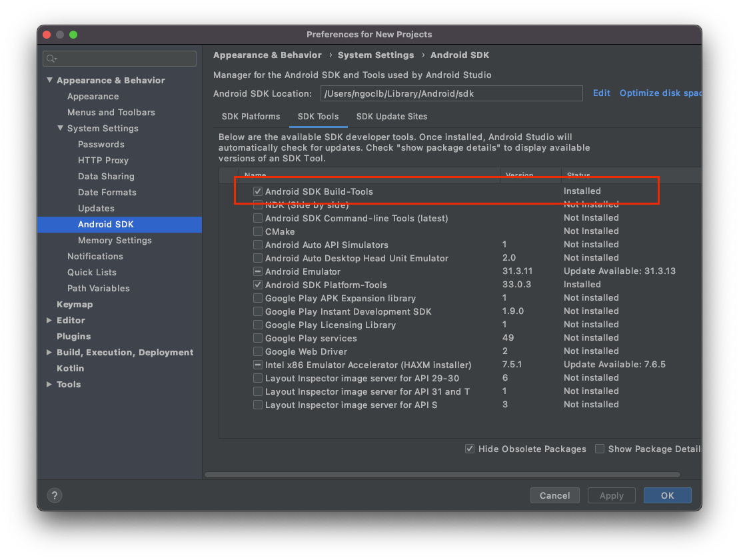Select the SDK Tools tab
The height and width of the screenshot is (560, 739).
pyautogui.click(x=318, y=117)
